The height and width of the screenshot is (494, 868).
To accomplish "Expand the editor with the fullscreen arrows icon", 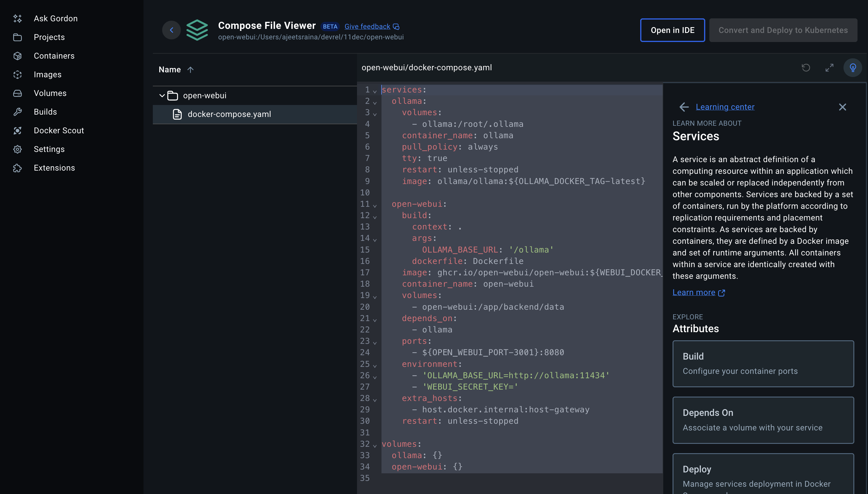I will click(x=829, y=68).
